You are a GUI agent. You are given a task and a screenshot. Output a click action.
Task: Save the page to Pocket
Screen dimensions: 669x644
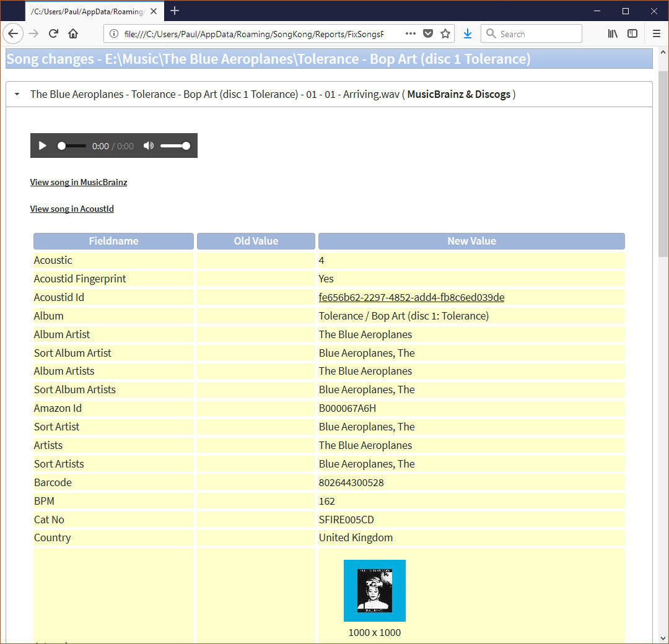[x=428, y=33]
